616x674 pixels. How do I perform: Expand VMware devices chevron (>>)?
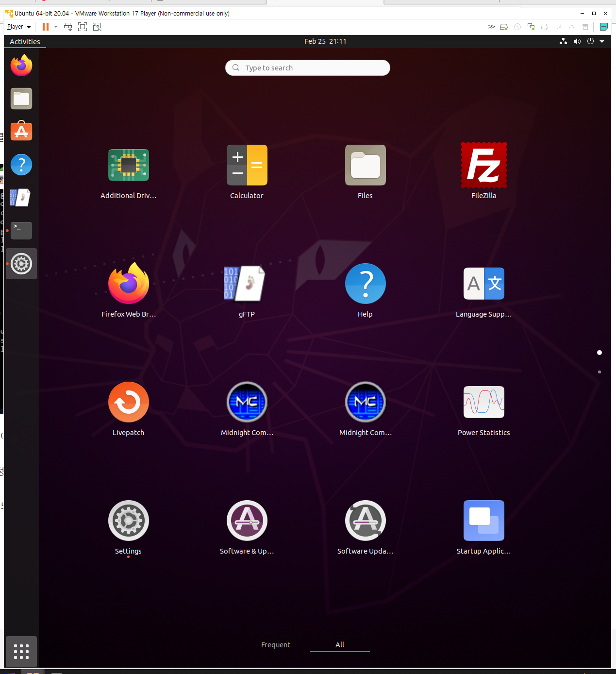492,27
